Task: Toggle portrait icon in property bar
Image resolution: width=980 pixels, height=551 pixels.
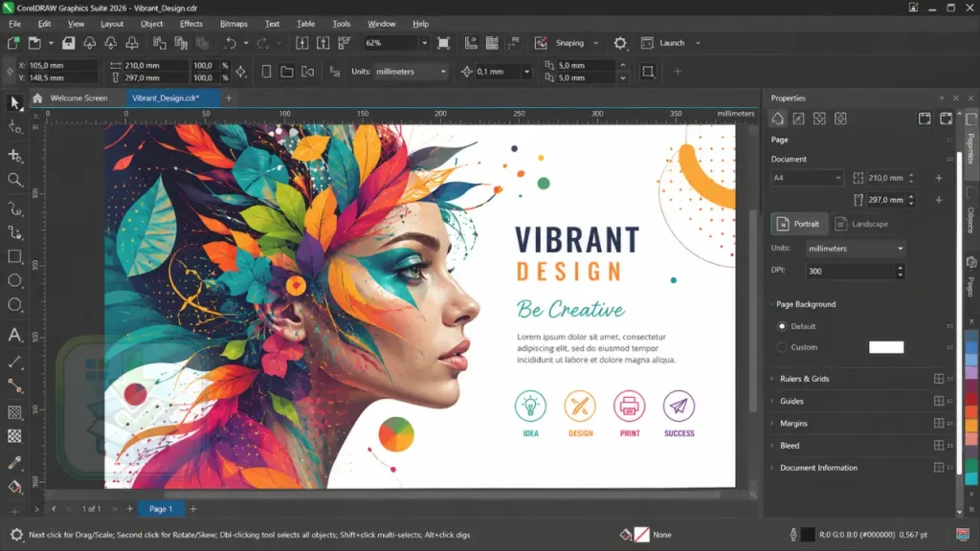Action: coord(266,71)
